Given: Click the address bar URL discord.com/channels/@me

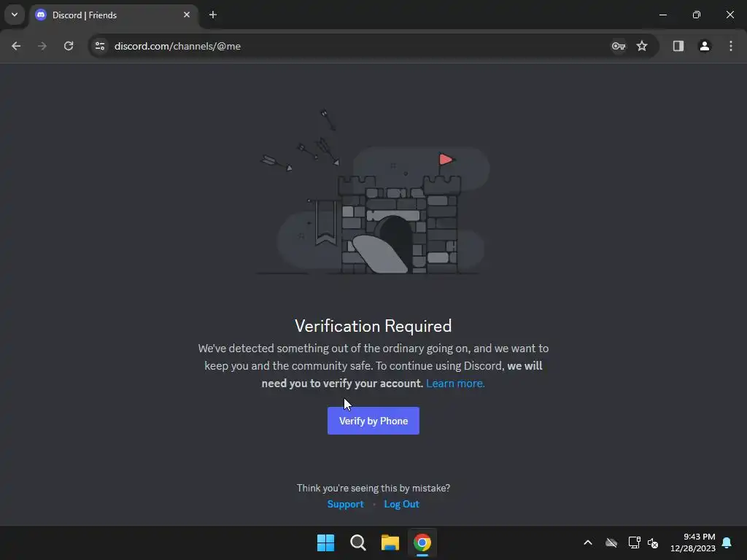Looking at the screenshot, I should pyautogui.click(x=177, y=46).
